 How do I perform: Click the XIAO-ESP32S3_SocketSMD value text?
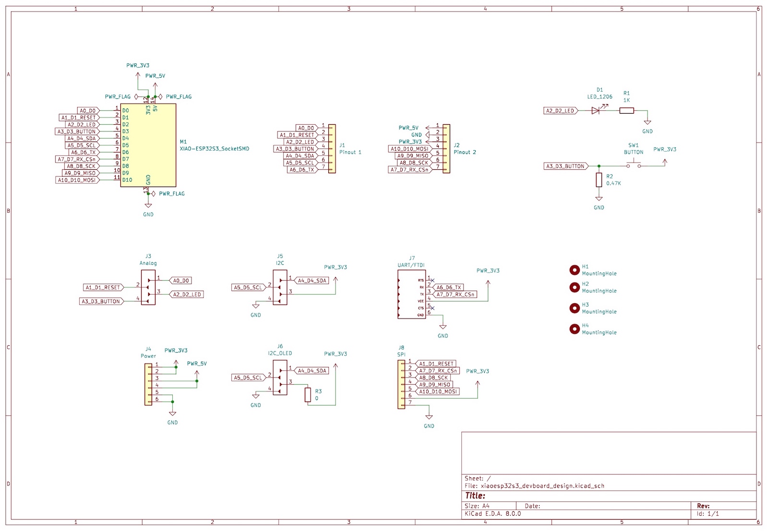coord(215,149)
